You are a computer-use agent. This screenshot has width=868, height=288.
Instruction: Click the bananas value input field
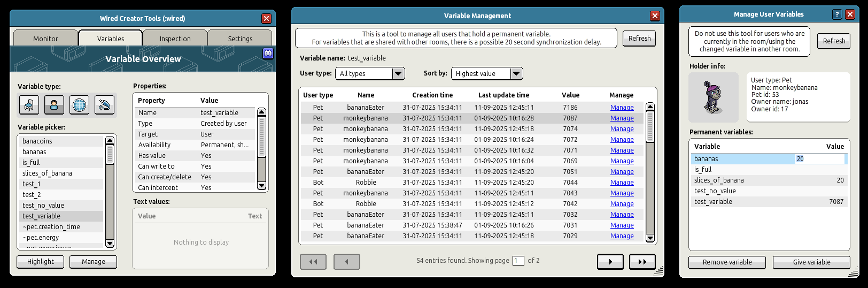(x=819, y=159)
